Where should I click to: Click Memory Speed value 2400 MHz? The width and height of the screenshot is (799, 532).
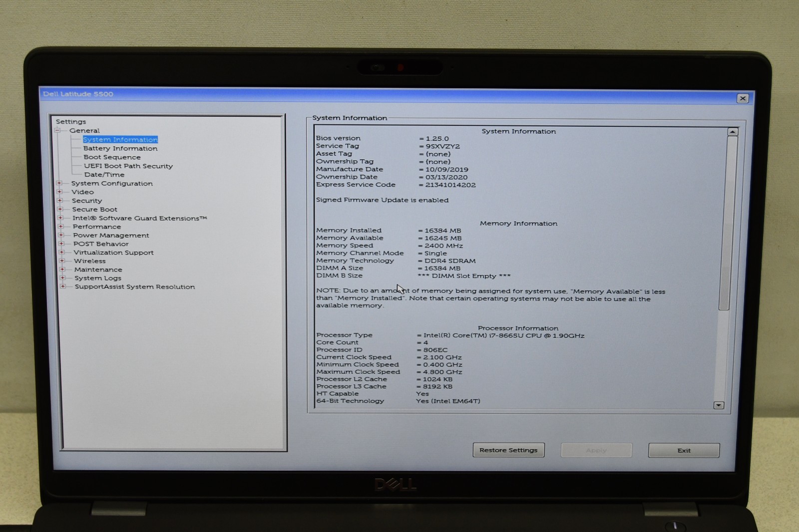443,246
